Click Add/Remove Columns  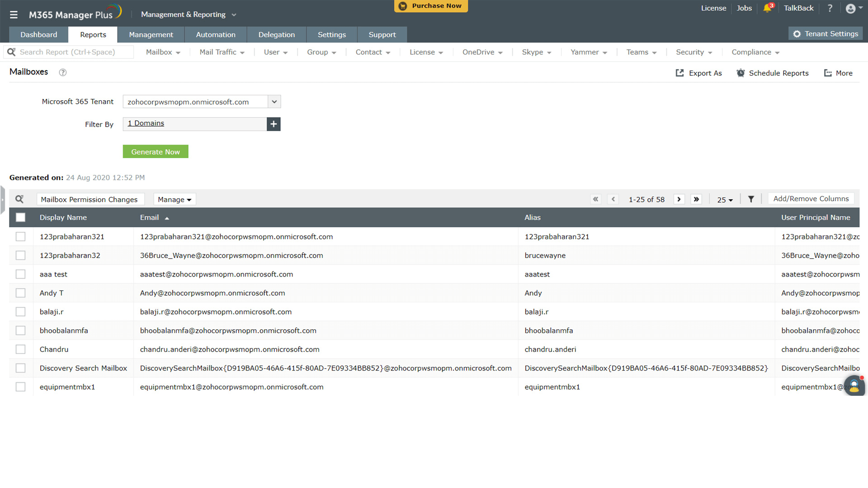pos(811,198)
